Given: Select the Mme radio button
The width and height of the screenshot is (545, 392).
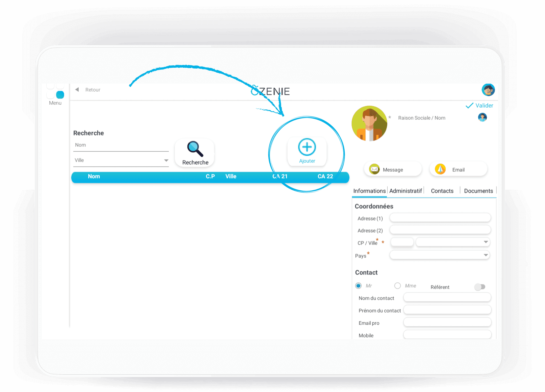Looking at the screenshot, I should pos(397,286).
